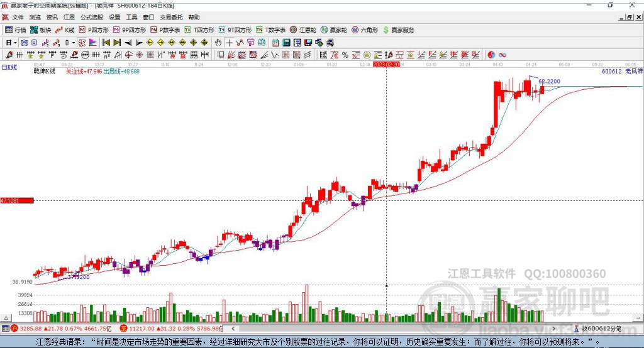Select the hand pan tool
The image size is (644, 348).
click(x=218, y=43)
